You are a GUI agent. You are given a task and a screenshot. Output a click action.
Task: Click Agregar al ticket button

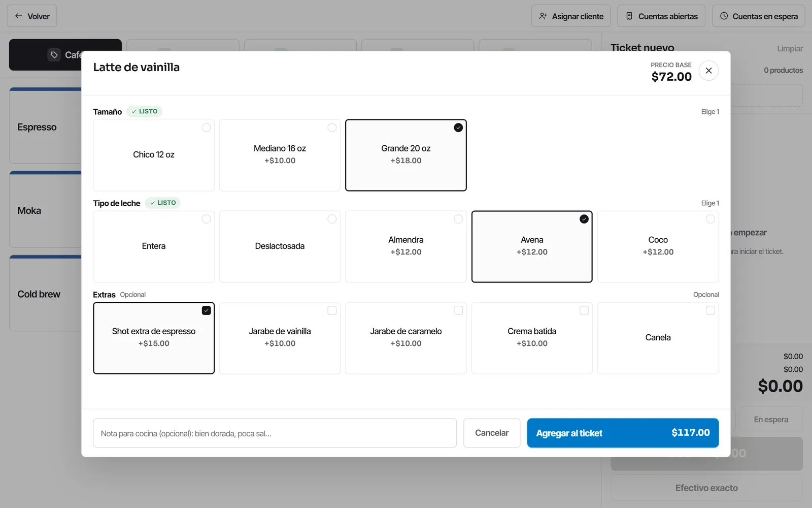(x=623, y=433)
